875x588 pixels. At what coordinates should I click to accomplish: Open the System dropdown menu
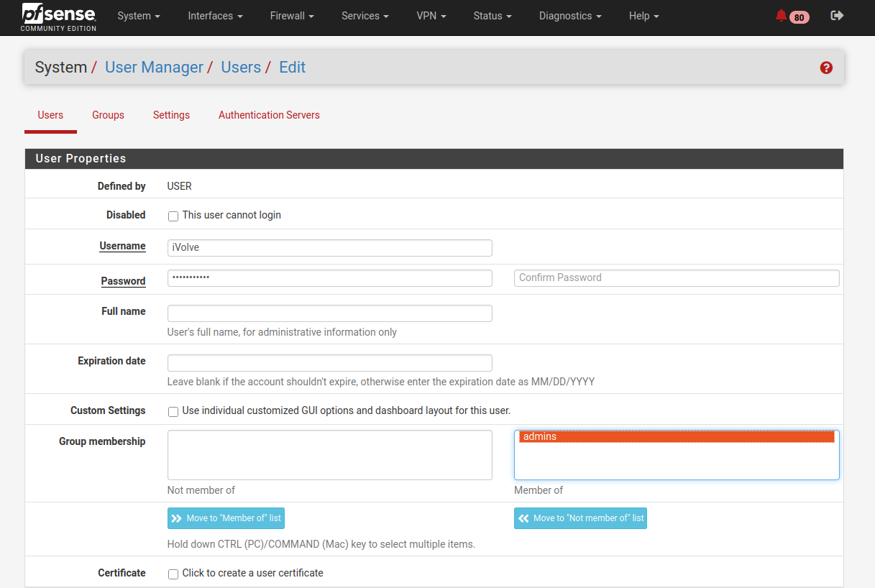139,16
